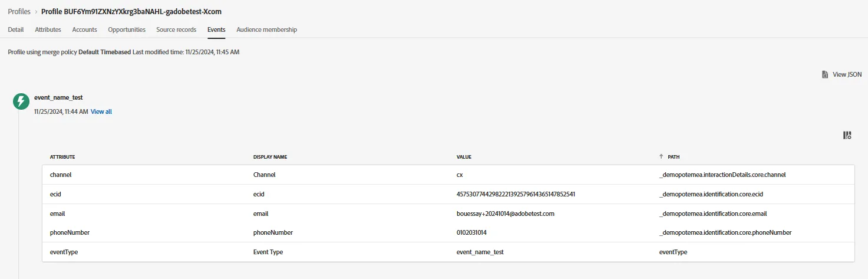Sort by the VALUE column header
This screenshot has height=279, width=868.
(464, 157)
